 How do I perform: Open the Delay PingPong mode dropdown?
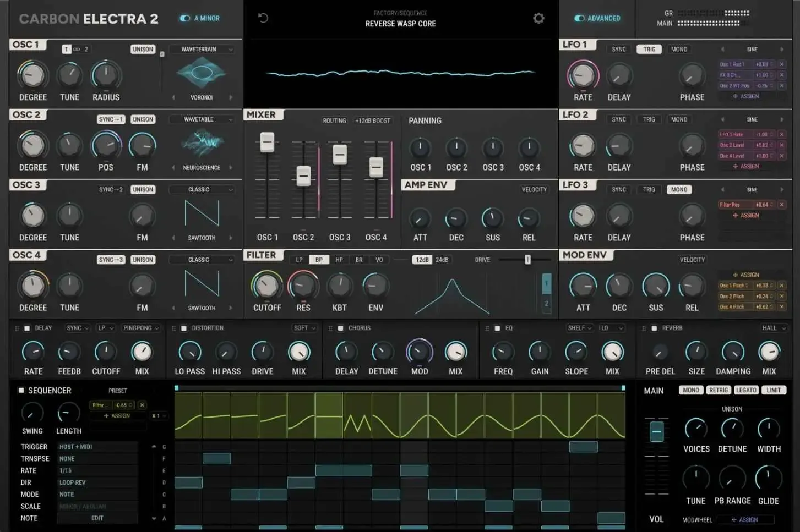[x=141, y=328]
